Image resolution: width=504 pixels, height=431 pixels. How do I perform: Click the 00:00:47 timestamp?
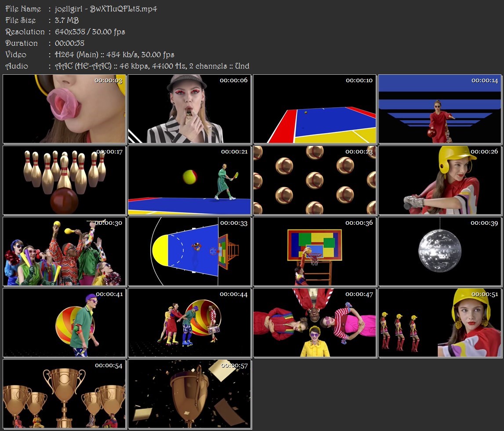click(x=359, y=294)
